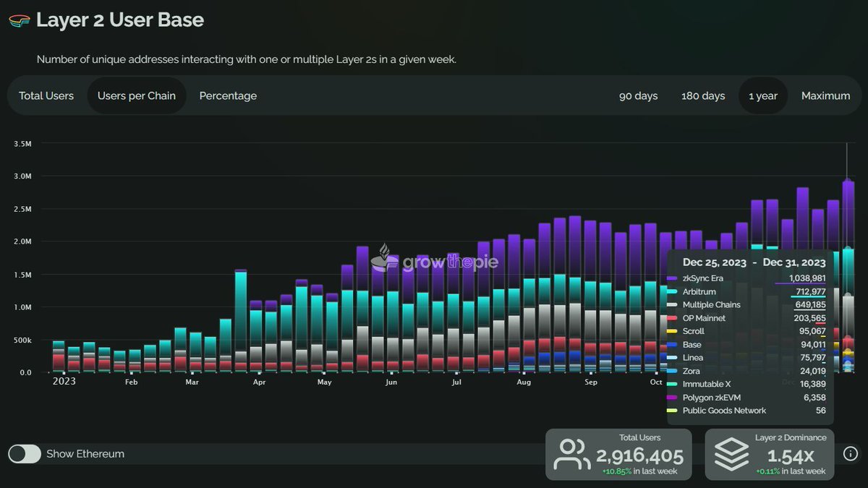The height and width of the screenshot is (488, 868).
Task: Click the Base blue legend swatch
Action: pos(672,345)
